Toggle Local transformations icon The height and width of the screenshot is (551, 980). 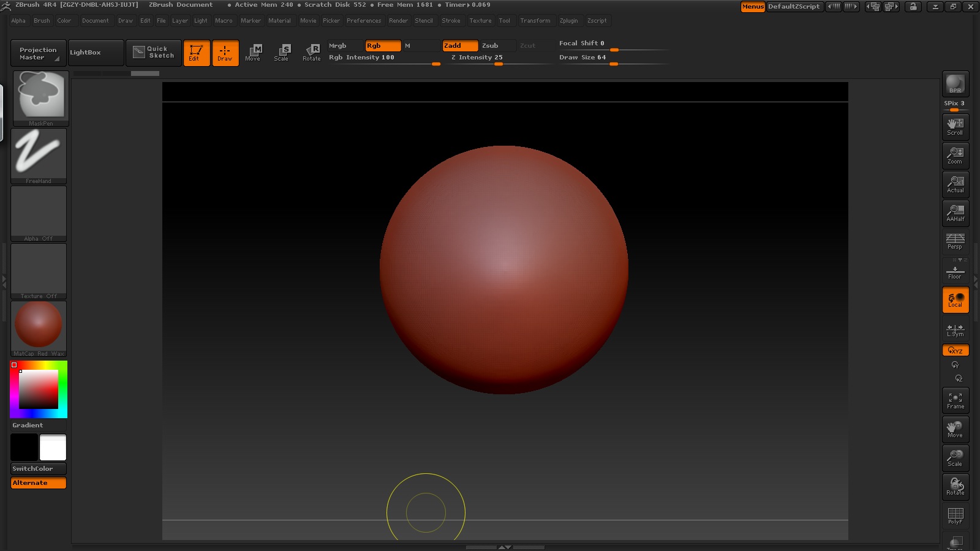click(x=956, y=299)
